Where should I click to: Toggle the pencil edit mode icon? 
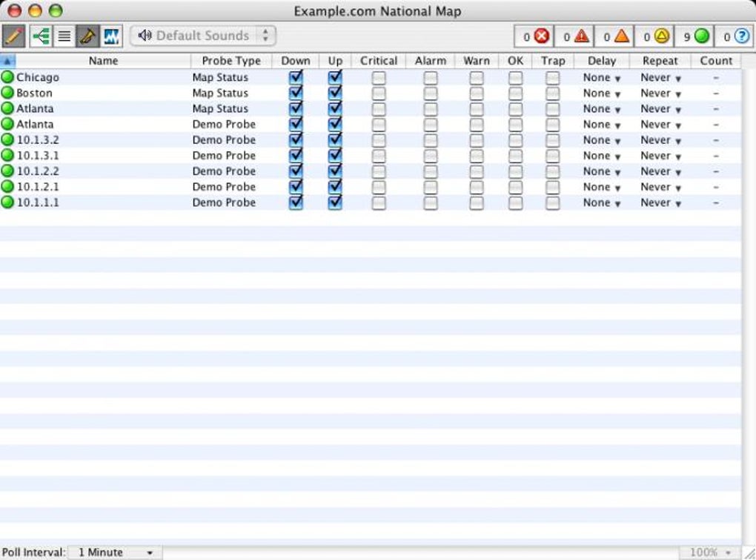point(13,36)
